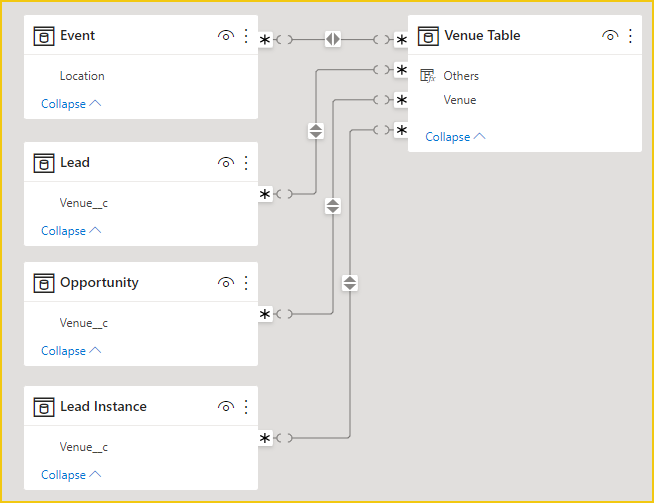Collapse the Opportunity table card
This screenshot has width=654, height=503.
pyautogui.click(x=71, y=351)
